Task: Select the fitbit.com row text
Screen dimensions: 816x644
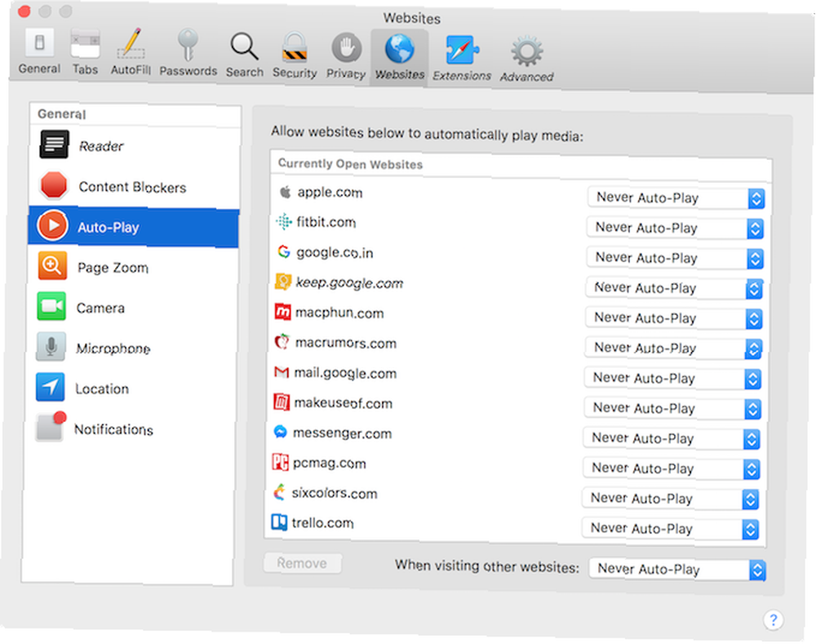Action: coord(326,222)
